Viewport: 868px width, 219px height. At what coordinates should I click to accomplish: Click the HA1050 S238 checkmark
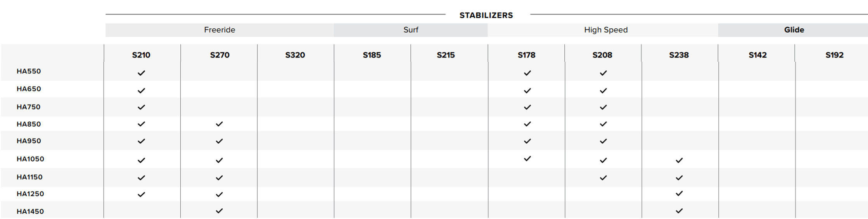pyautogui.click(x=679, y=160)
